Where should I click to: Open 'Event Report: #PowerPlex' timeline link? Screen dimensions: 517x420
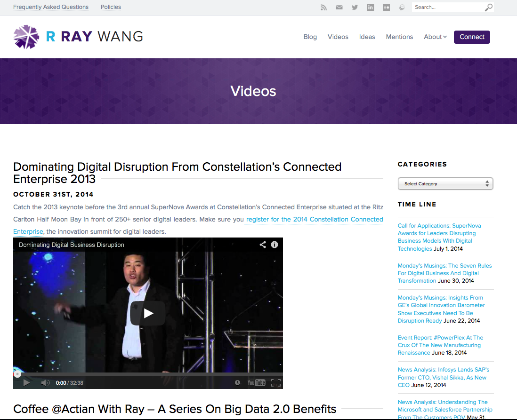[x=440, y=345]
